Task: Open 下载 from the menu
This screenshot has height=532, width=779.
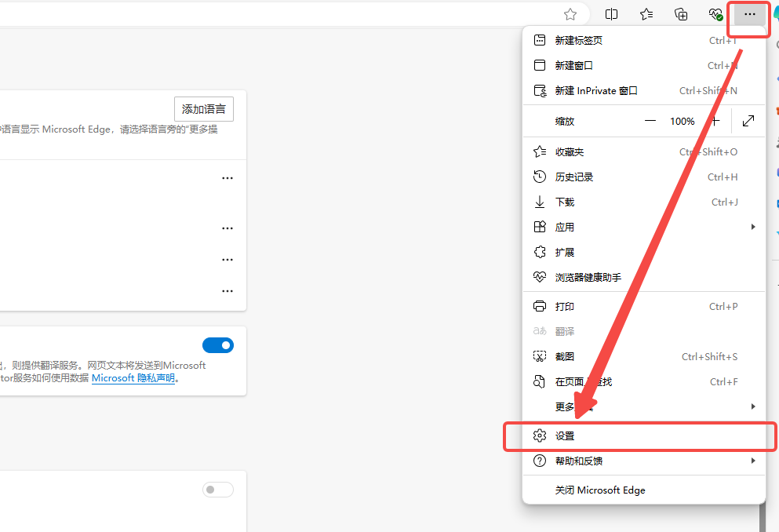Action: [x=644, y=202]
